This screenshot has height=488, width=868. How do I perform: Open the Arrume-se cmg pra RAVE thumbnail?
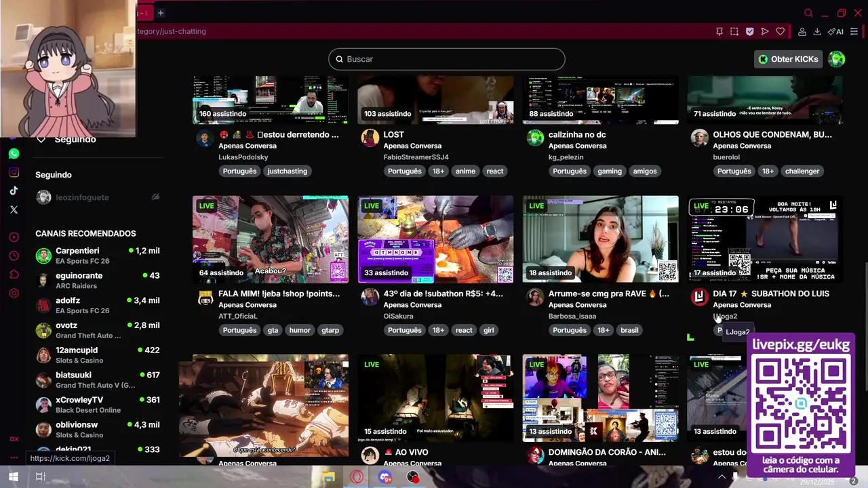coord(600,239)
